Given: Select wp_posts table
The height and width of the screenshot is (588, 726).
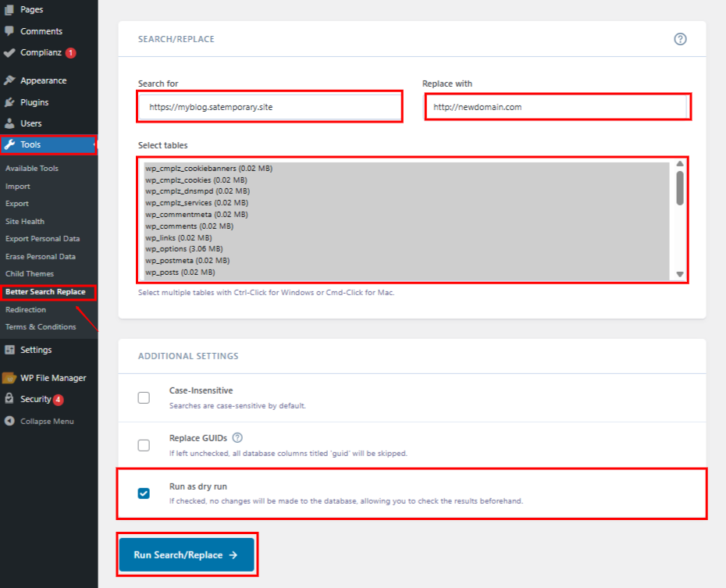Looking at the screenshot, I should (x=407, y=273).
